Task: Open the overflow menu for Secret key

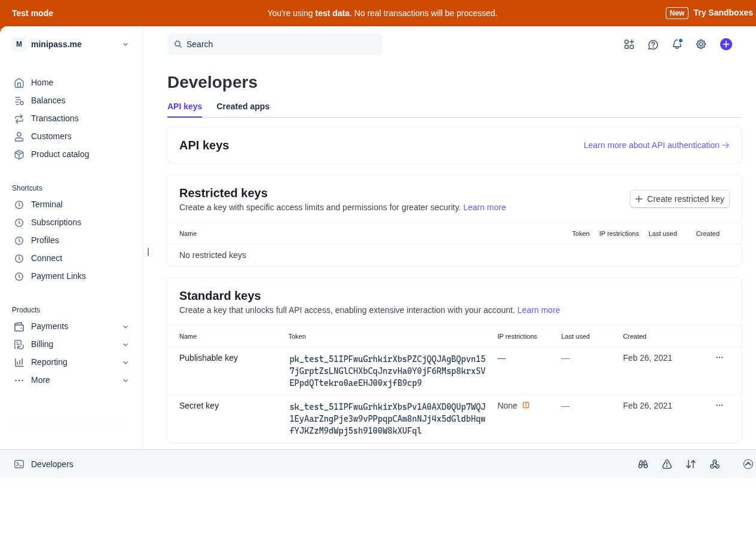Action: (718, 405)
